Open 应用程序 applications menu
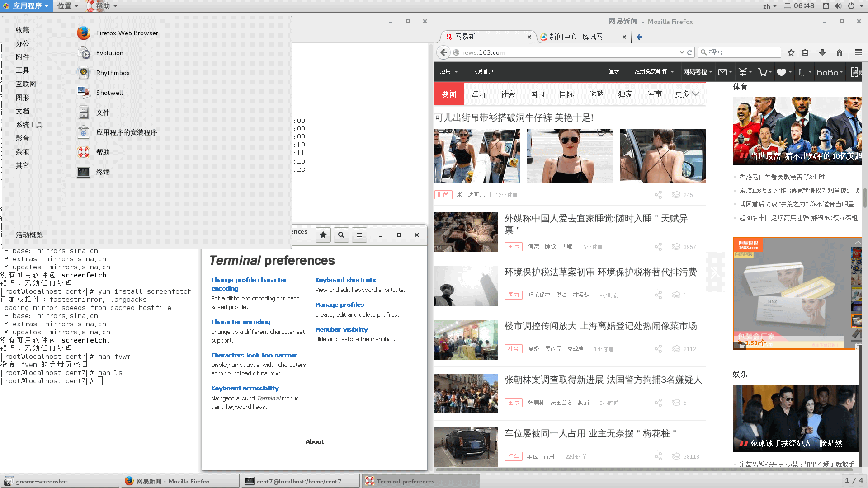 (x=26, y=6)
